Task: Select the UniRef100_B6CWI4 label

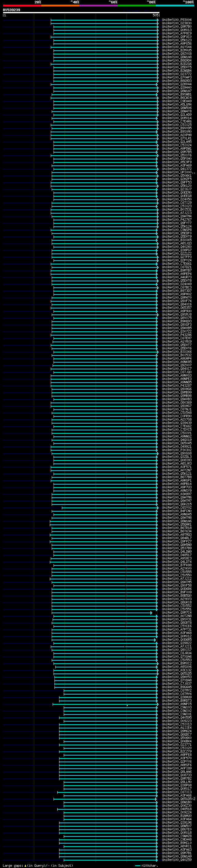Action: click(176, 98)
